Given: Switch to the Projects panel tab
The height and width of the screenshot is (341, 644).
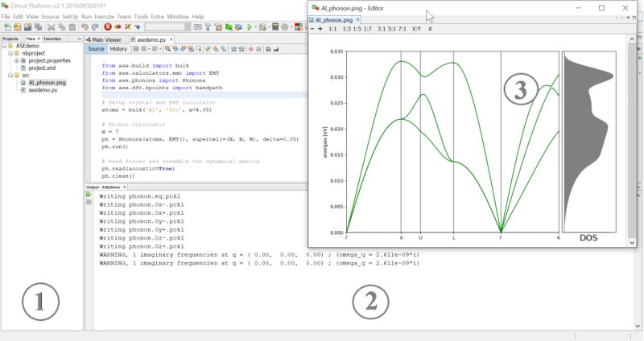Looking at the screenshot, I should (10, 39).
